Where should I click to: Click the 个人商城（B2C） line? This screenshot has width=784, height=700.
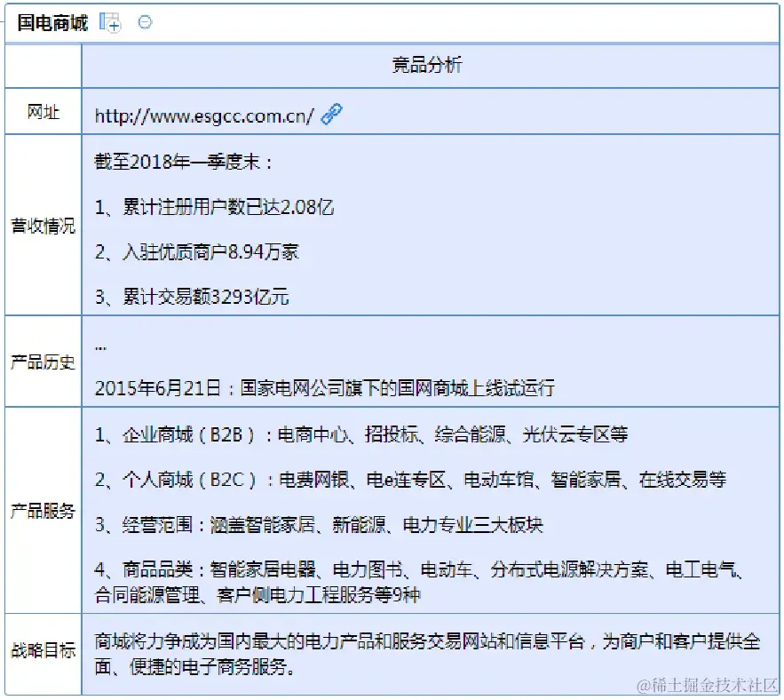click(x=410, y=480)
